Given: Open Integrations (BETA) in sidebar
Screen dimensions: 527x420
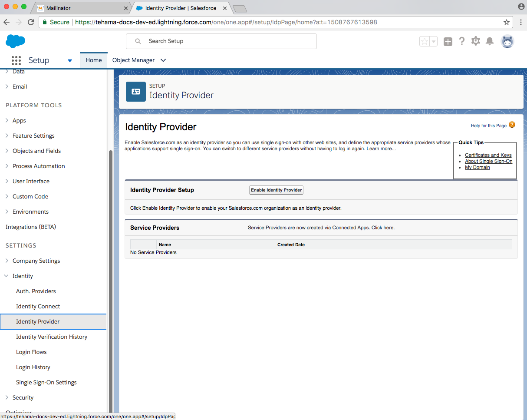Looking at the screenshot, I should click(x=31, y=227).
